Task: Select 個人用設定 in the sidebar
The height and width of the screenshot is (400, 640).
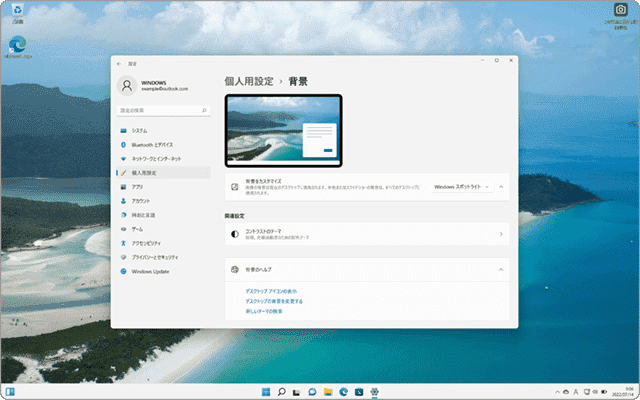Action: [149, 173]
